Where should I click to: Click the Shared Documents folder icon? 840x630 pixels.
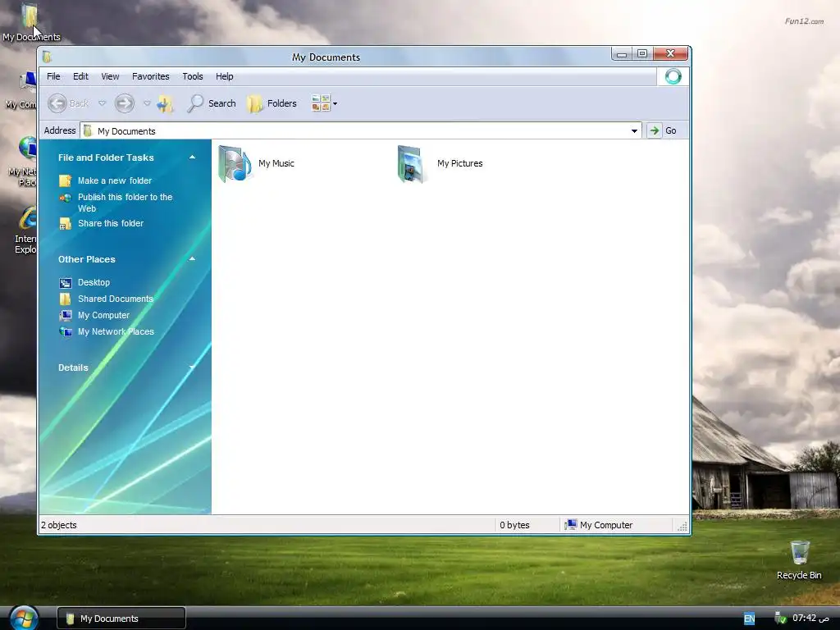coord(66,299)
